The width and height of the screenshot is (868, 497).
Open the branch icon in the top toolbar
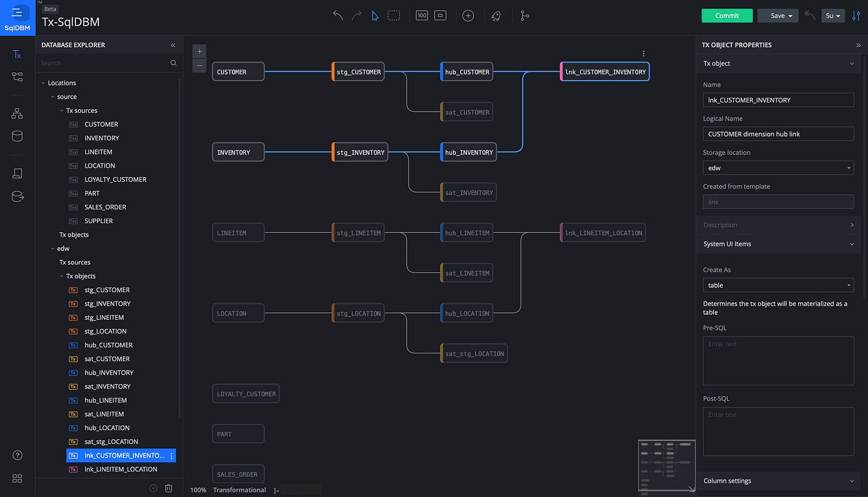(525, 16)
